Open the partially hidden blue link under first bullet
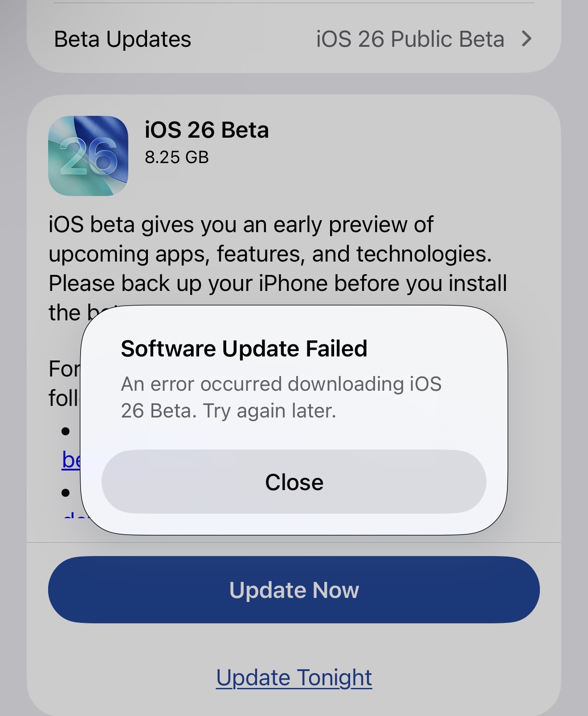This screenshot has height=716, width=588. (71, 460)
